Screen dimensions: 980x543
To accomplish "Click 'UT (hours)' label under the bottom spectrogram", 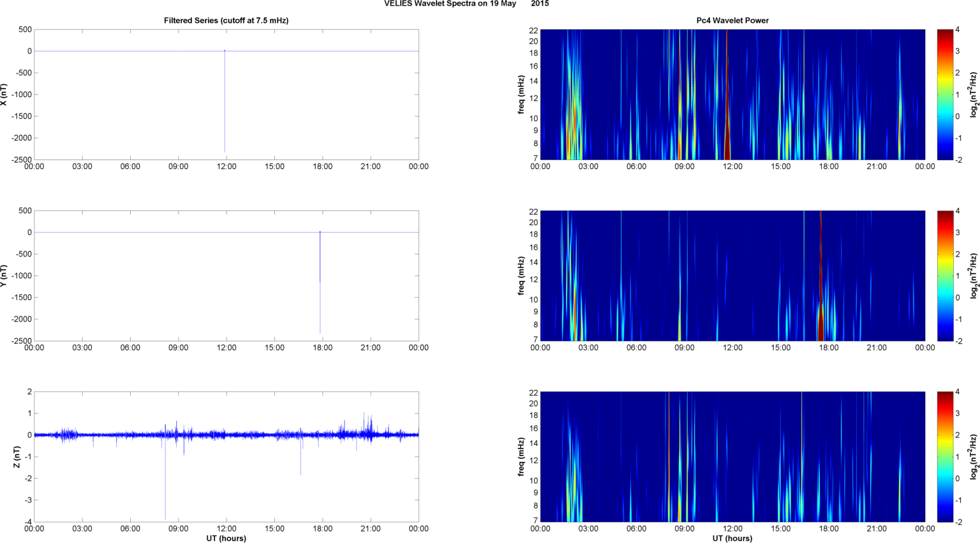I will point(732,539).
